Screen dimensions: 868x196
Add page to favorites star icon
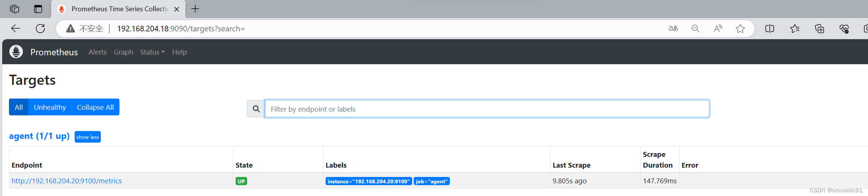740,28
